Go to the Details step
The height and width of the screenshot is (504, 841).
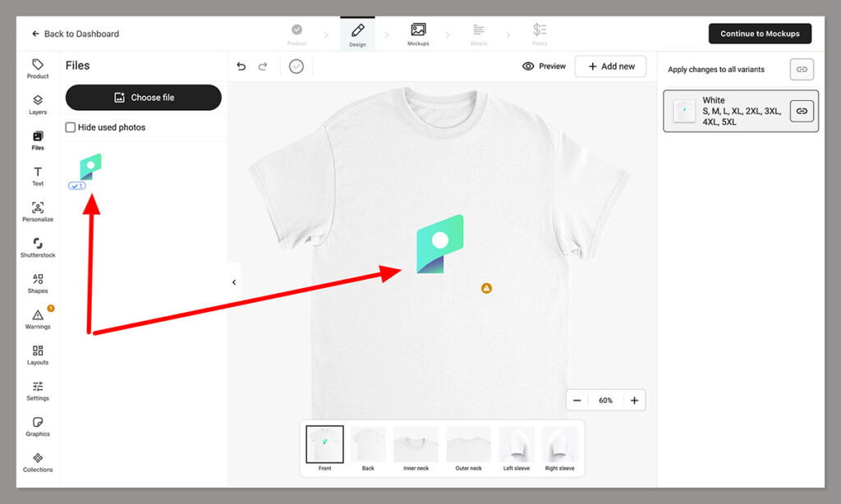coord(479,34)
